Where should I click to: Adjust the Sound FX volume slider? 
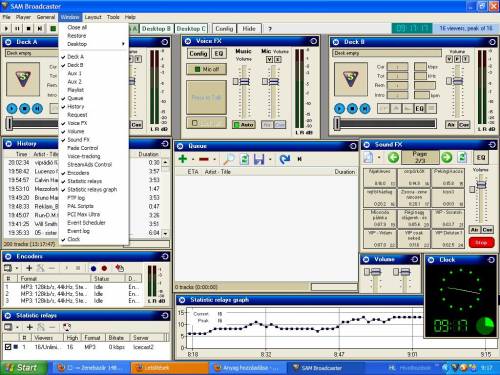tap(481, 184)
